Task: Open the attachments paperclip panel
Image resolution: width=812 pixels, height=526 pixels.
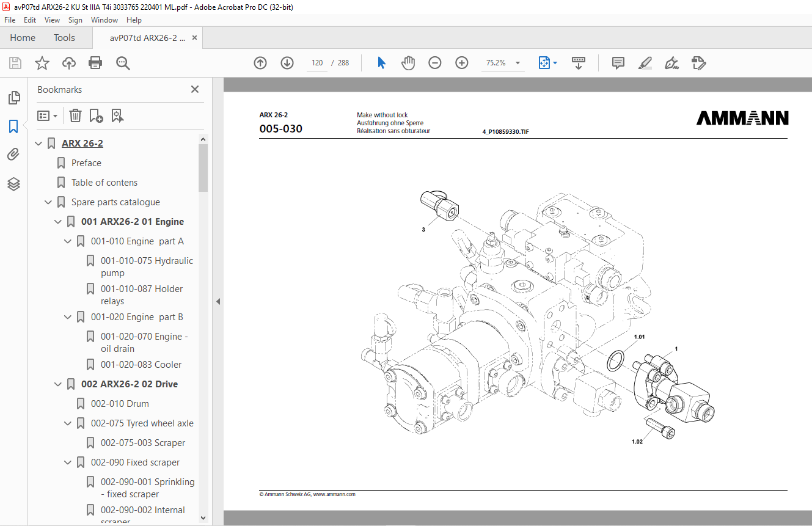Action: click(x=13, y=155)
